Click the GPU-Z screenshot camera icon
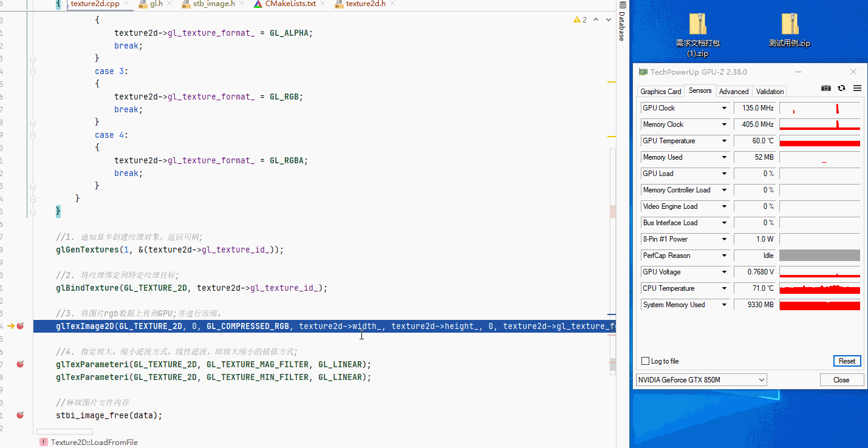Viewport: 868px width, 448px height. tap(825, 88)
